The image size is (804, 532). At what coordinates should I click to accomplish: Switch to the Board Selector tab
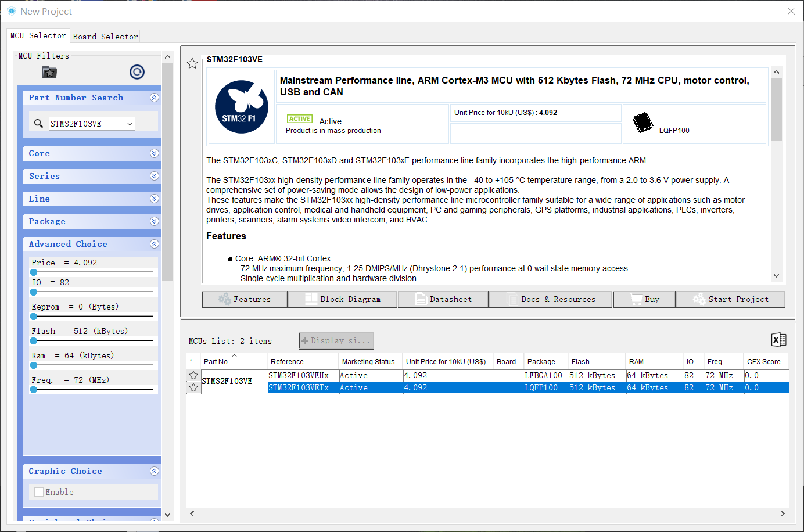105,37
